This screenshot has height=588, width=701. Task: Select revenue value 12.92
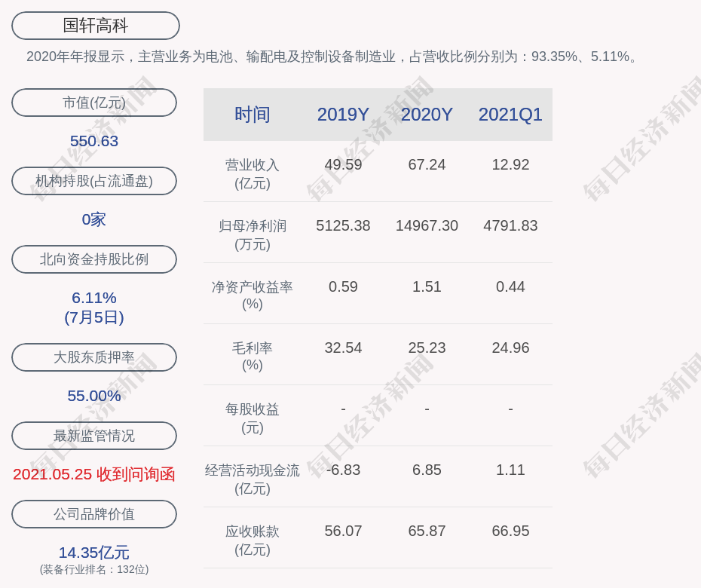pos(510,164)
